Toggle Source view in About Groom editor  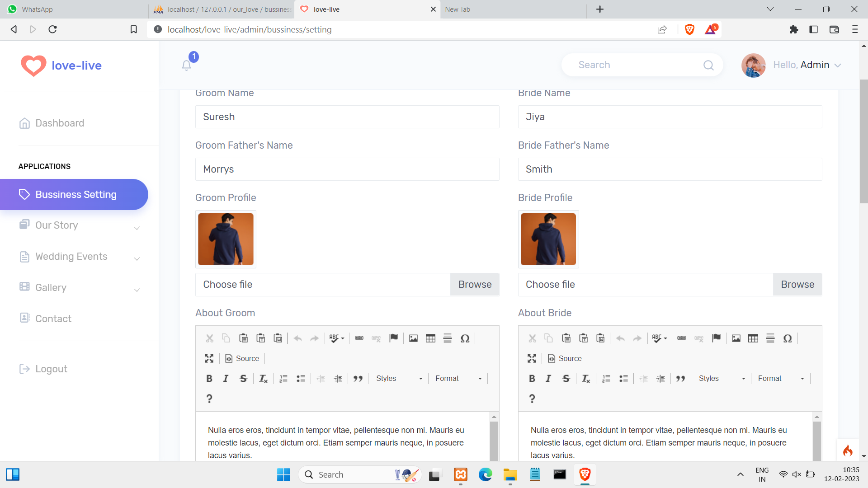(x=242, y=358)
